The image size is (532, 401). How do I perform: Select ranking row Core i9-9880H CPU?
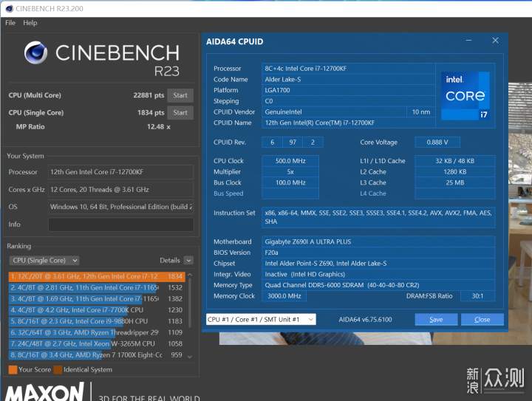(97, 321)
